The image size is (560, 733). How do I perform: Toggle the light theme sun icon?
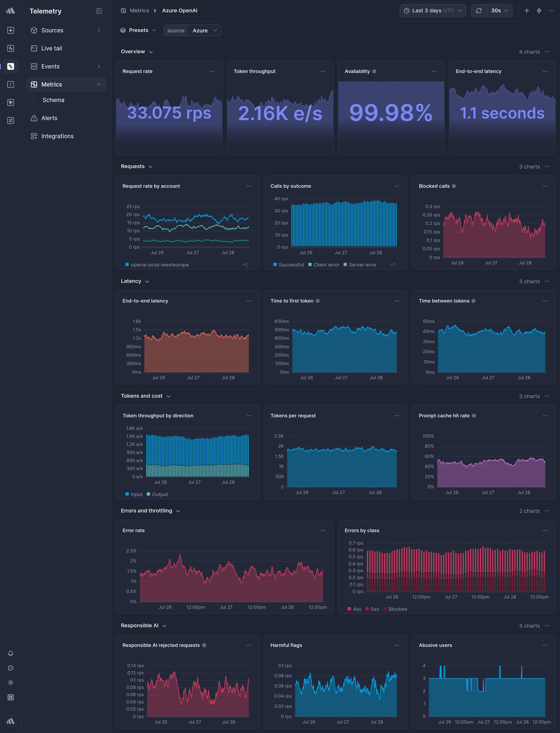tap(11, 683)
